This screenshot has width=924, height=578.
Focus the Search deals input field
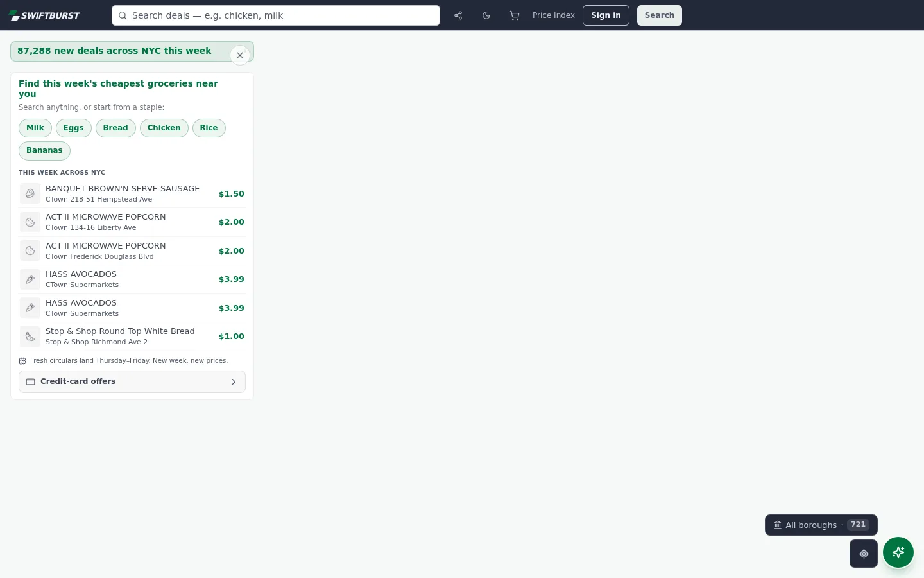(276, 15)
